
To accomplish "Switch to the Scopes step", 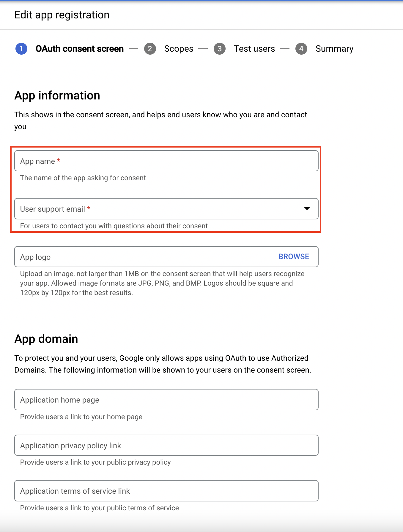I will pos(178,49).
